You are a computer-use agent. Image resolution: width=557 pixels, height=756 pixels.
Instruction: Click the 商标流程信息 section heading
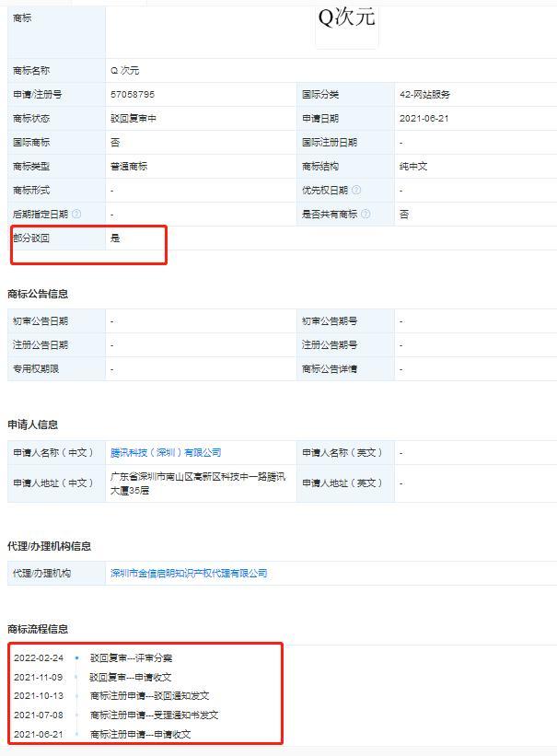[x=38, y=629]
